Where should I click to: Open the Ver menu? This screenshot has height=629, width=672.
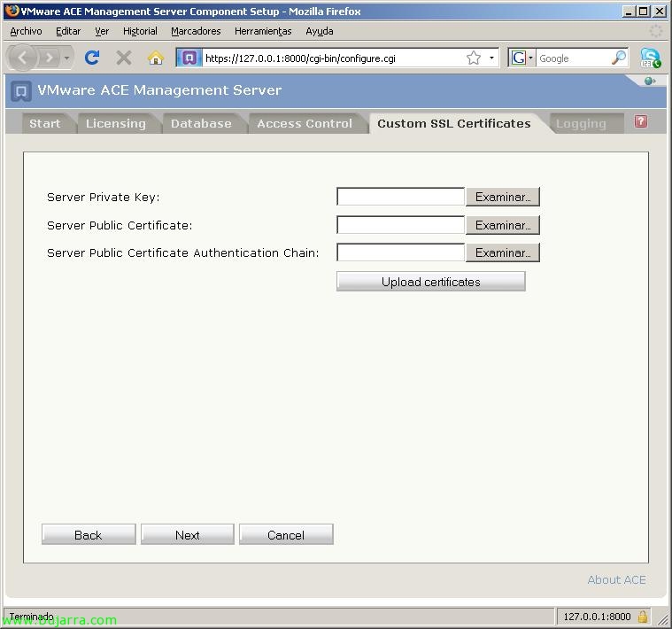(x=102, y=31)
